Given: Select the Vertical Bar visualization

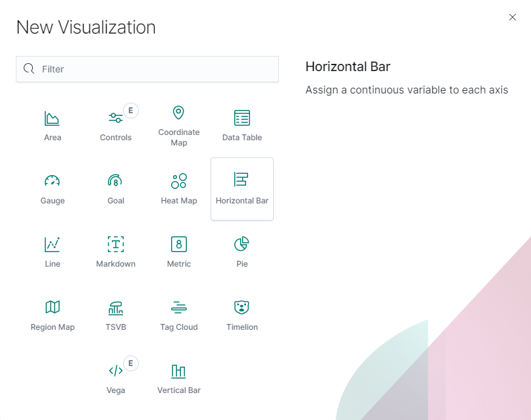Looking at the screenshot, I should 179,379.
